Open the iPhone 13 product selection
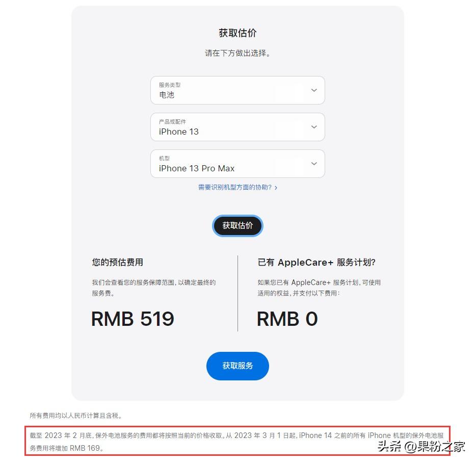The width and height of the screenshot is (476, 463). point(237,127)
